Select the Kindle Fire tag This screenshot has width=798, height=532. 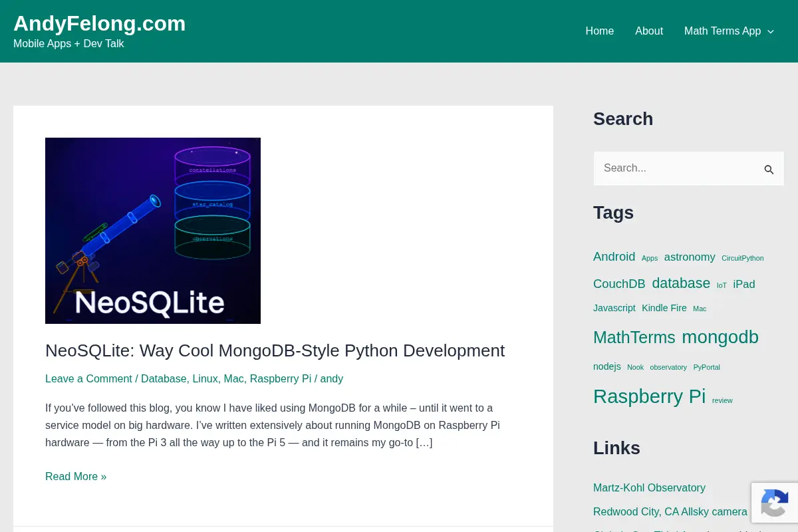[664, 308]
